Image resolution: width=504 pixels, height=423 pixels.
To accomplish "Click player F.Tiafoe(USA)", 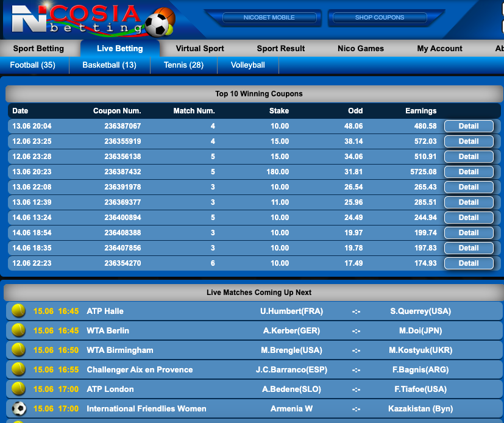I will 421,389.
